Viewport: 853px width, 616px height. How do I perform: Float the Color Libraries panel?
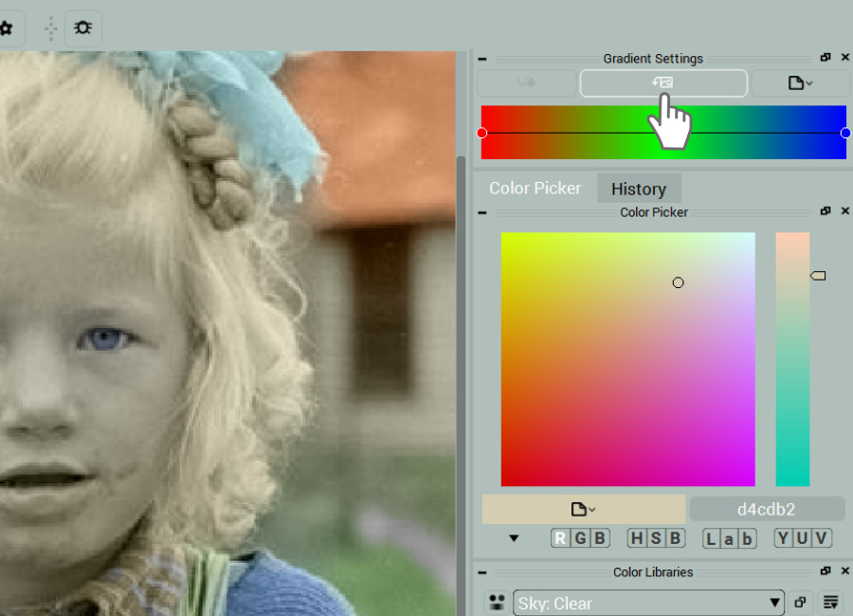[826, 571]
